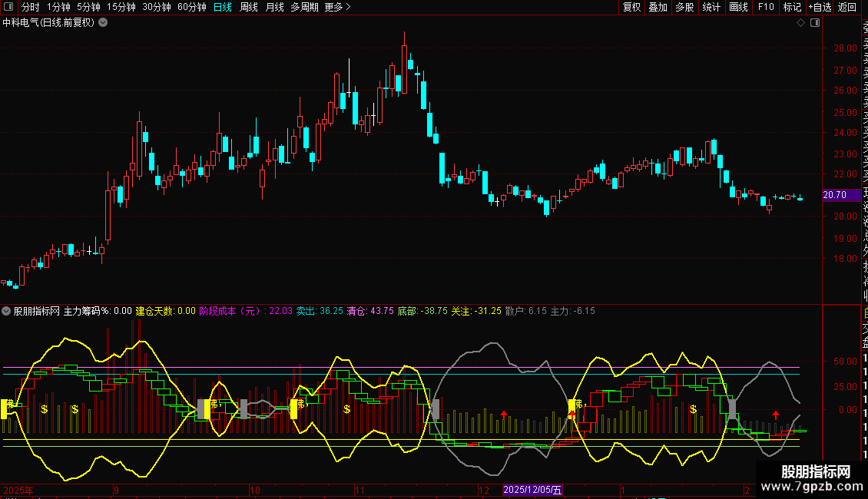Click 清仓: 43.75 indicator value

point(370,311)
